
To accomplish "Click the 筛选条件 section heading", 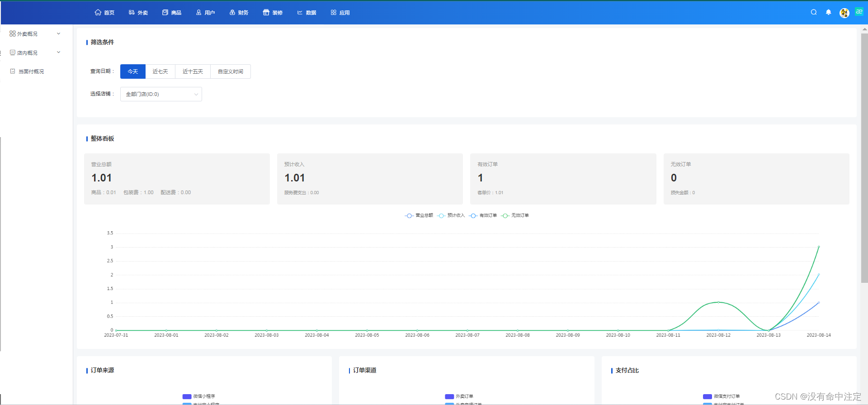I will [102, 42].
